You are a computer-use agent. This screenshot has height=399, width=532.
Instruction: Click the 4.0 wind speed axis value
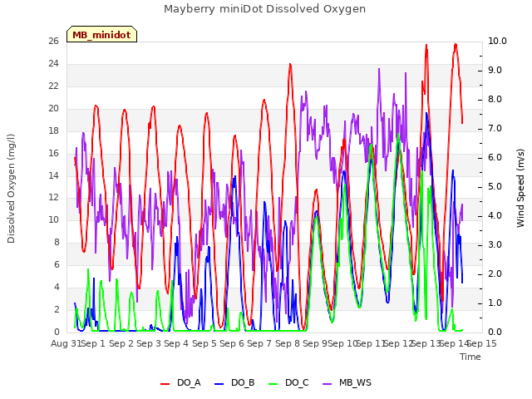495,216
